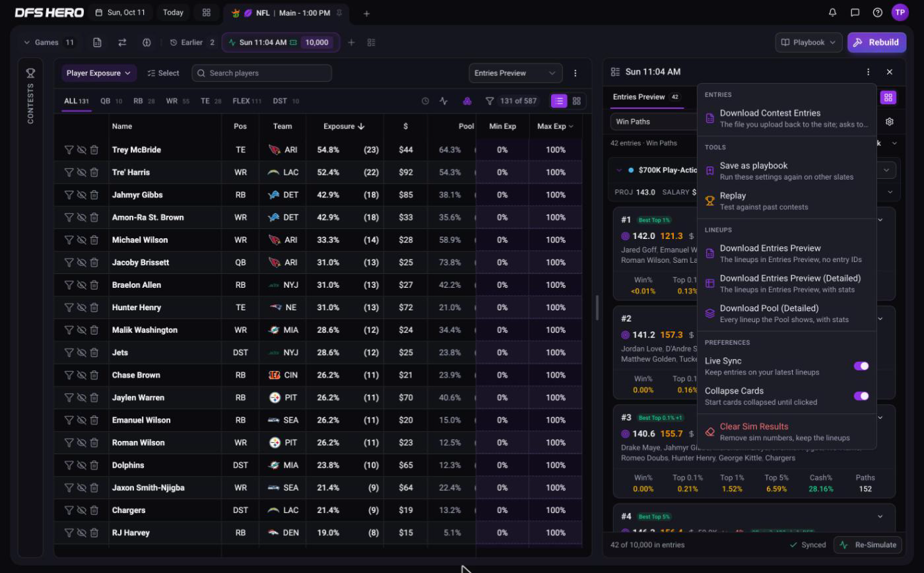924x573 pixels.
Task: Open player table kebab menu
Action: (x=575, y=73)
